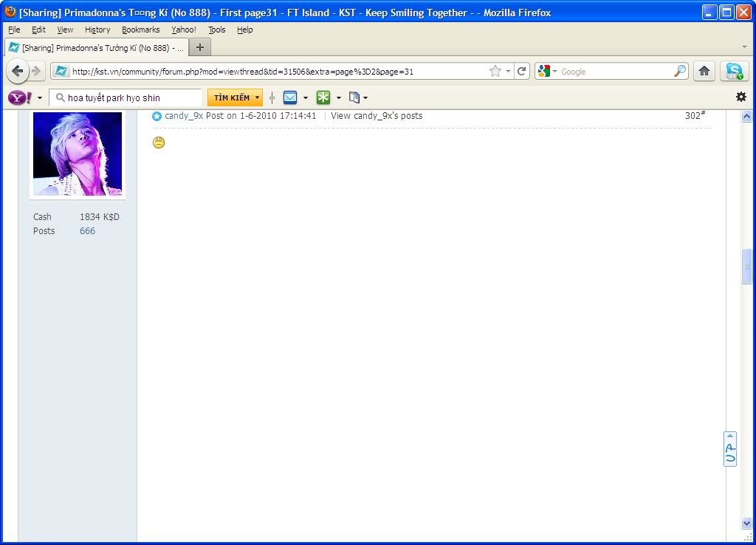Image resolution: width=756 pixels, height=545 pixels.
Task: Click the Yahoo toolbar separator grip
Action: tap(272, 97)
